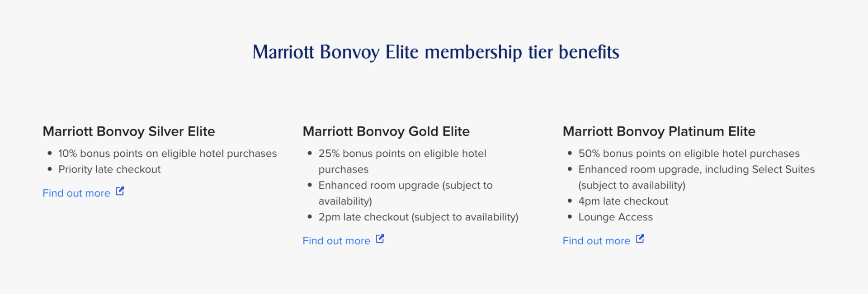Click the '2pm late checkout' benefit text

click(418, 217)
